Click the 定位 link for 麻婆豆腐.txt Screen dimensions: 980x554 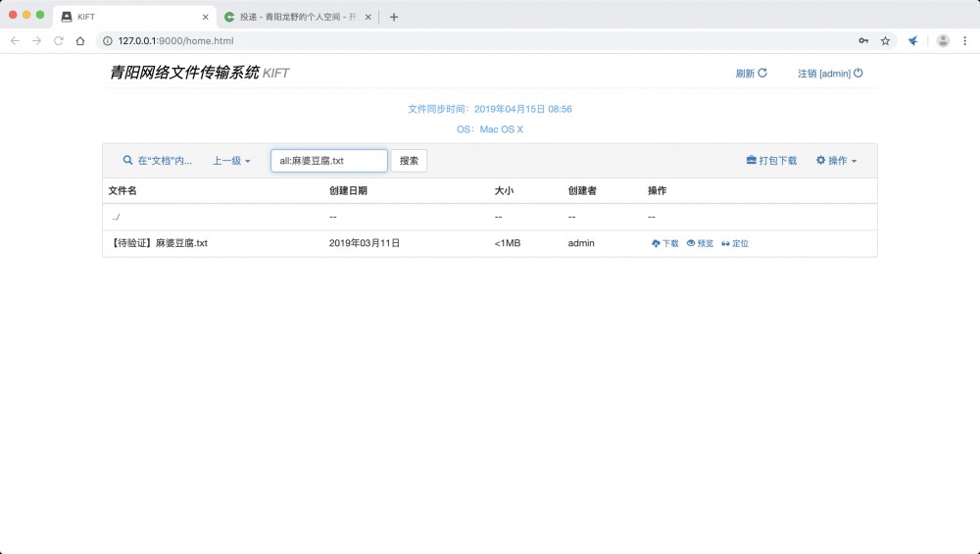point(735,243)
